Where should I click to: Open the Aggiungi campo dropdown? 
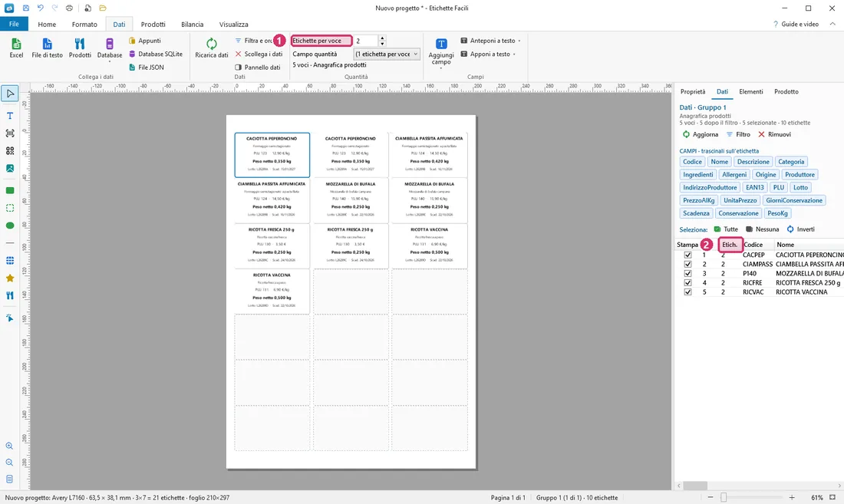pos(441,53)
